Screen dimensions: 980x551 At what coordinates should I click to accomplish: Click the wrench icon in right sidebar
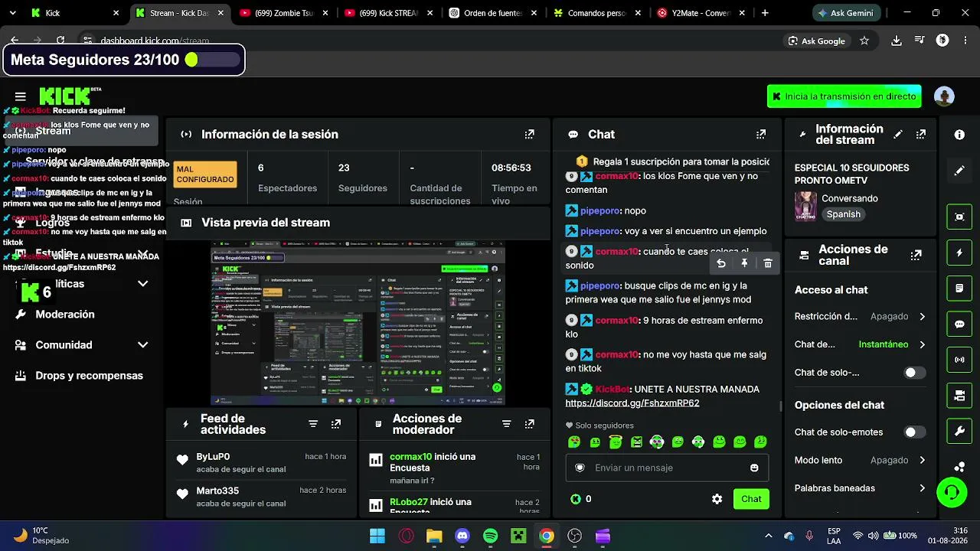(959, 432)
